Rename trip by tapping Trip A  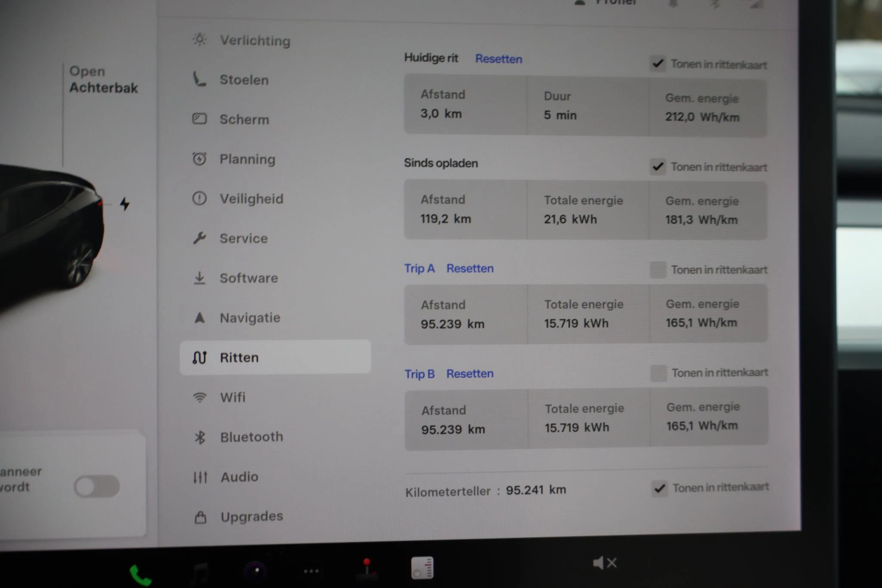[419, 269]
